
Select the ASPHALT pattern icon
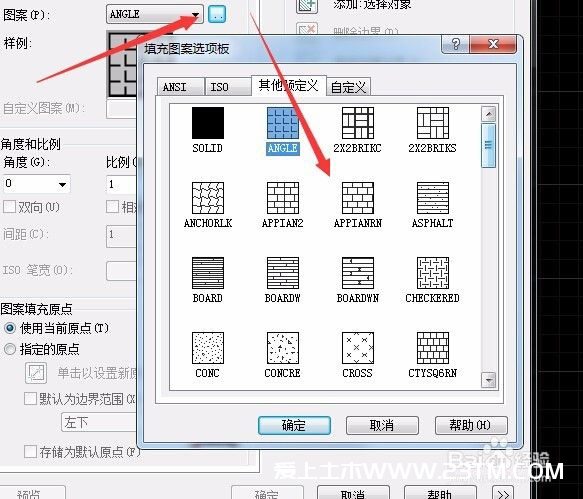click(433, 198)
